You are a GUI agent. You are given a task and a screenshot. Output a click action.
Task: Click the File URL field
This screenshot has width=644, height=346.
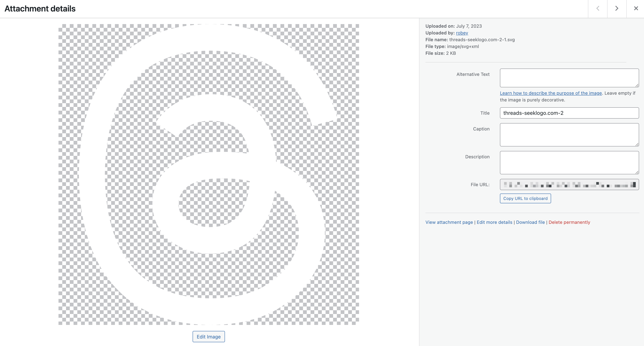point(569,184)
